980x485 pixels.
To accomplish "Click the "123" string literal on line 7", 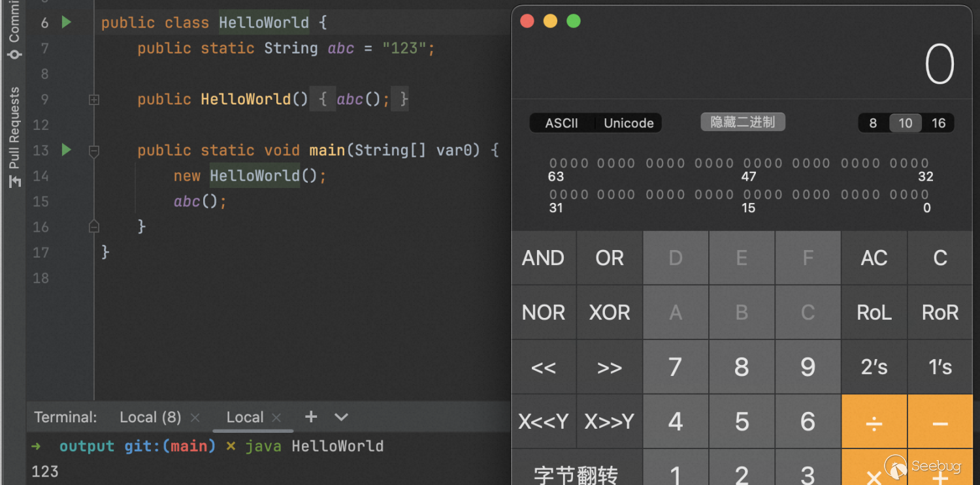I will [404, 48].
